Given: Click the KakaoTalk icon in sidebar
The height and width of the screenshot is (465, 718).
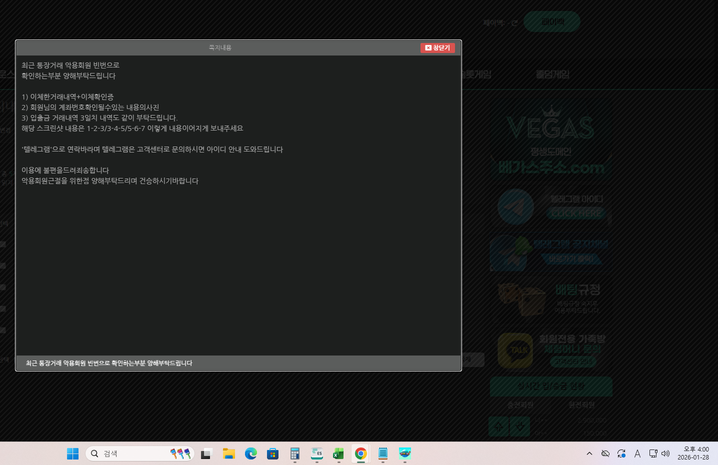Looking at the screenshot, I should pyautogui.click(x=512, y=349).
